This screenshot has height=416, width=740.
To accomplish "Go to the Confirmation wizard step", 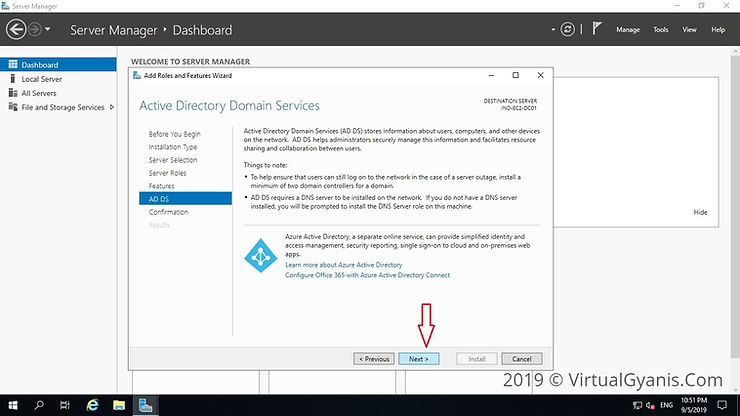I will coord(168,212).
